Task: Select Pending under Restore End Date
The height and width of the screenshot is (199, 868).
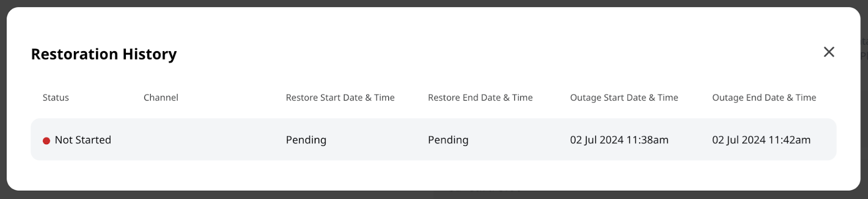Action: [448, 140]
